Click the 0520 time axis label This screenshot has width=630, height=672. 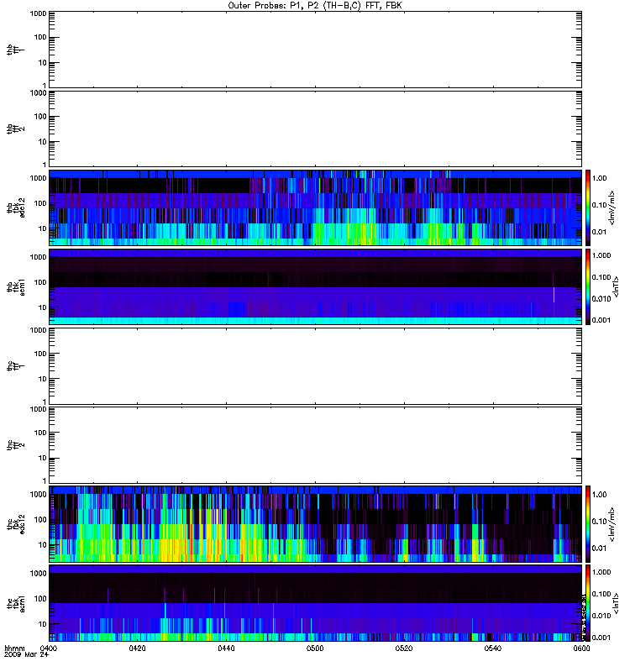tap(404, 648)
